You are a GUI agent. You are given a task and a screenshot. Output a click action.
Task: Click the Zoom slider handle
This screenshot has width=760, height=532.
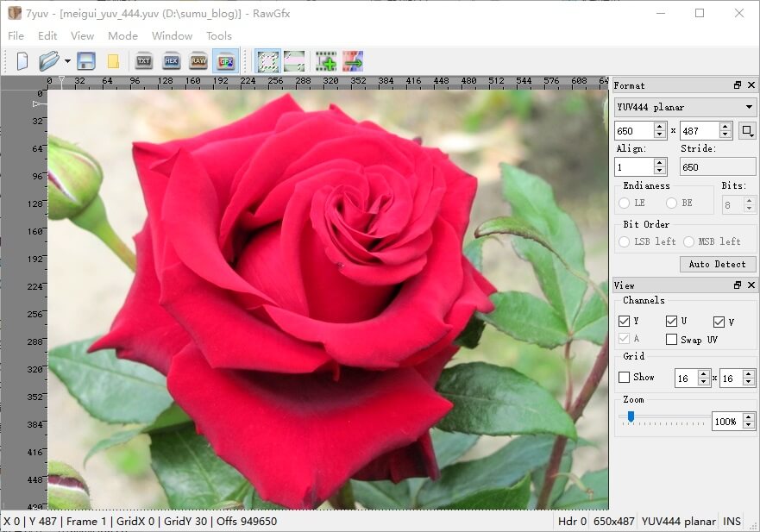pyautogui.click(x=631, y=417)
